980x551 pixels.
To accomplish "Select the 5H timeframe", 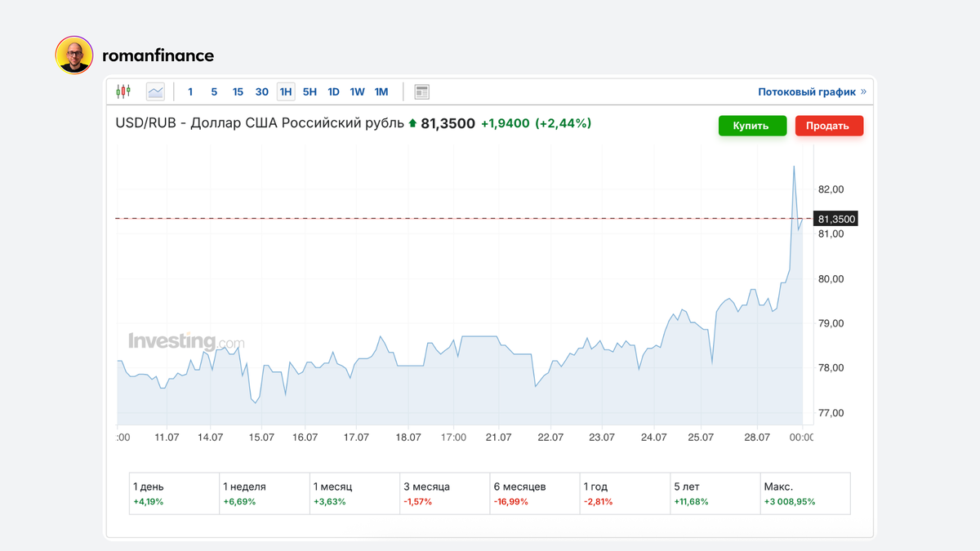I will (x=310, y=91).
